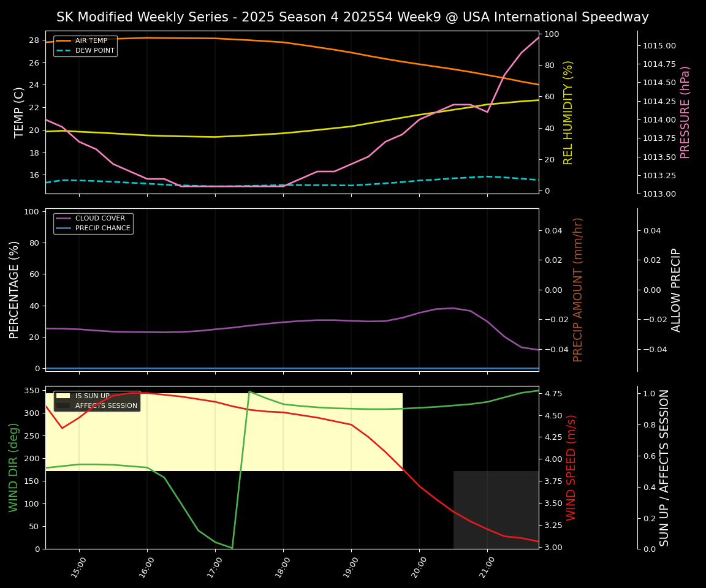Click the PRESSURE (hPa) axis label
This screenshot has width=706, height=588.
(685, 112)
